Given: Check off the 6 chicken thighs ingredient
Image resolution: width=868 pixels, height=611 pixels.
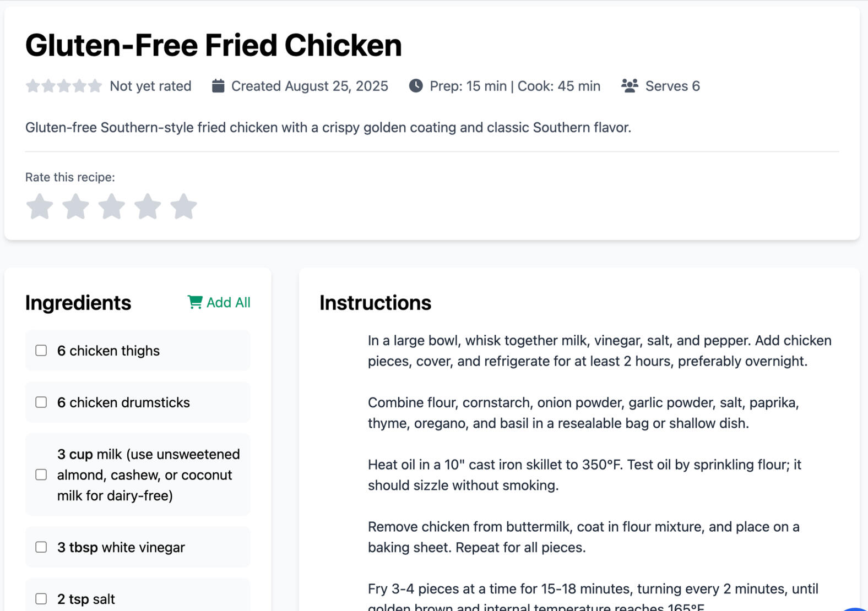Looking at the screenshot, I should tap(41, 350).
